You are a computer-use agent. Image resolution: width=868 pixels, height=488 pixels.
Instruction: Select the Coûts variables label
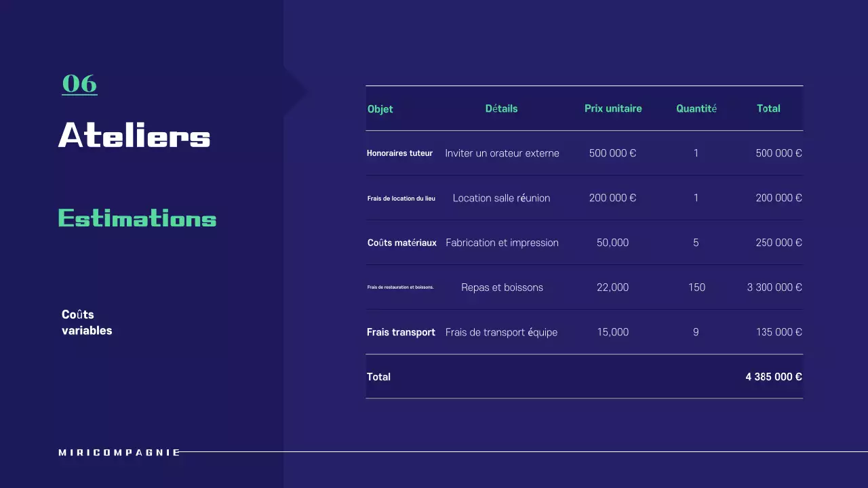coord(87,323)
